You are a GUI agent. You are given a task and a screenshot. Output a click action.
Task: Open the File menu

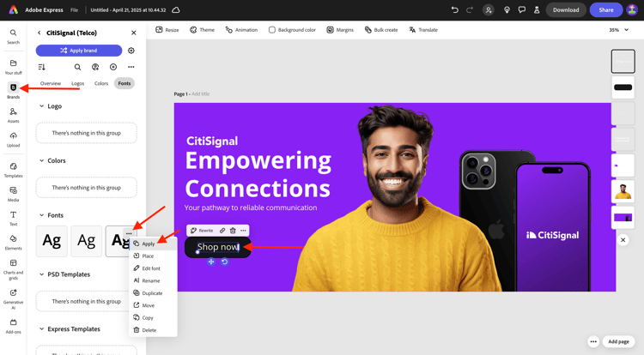74,9
